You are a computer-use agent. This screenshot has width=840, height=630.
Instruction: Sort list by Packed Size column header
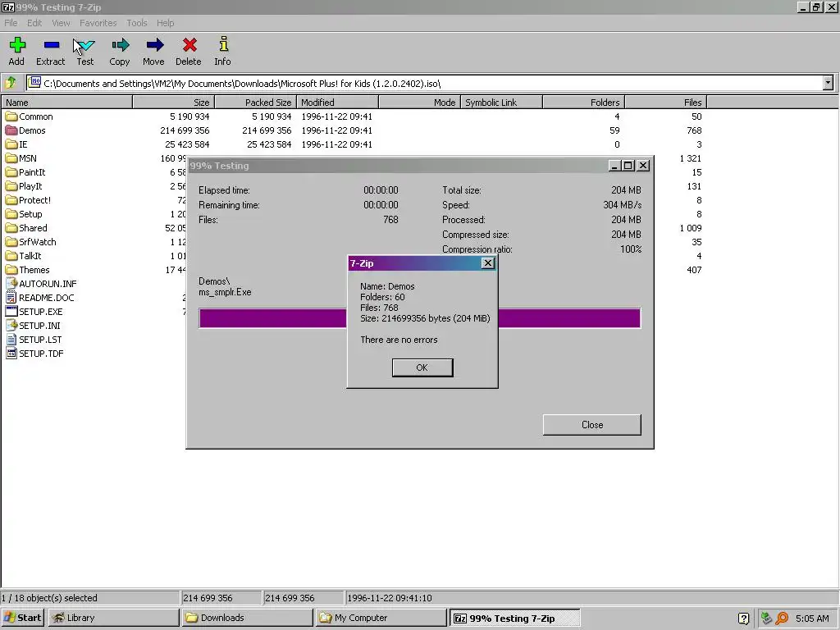click(x=256, y=103)
